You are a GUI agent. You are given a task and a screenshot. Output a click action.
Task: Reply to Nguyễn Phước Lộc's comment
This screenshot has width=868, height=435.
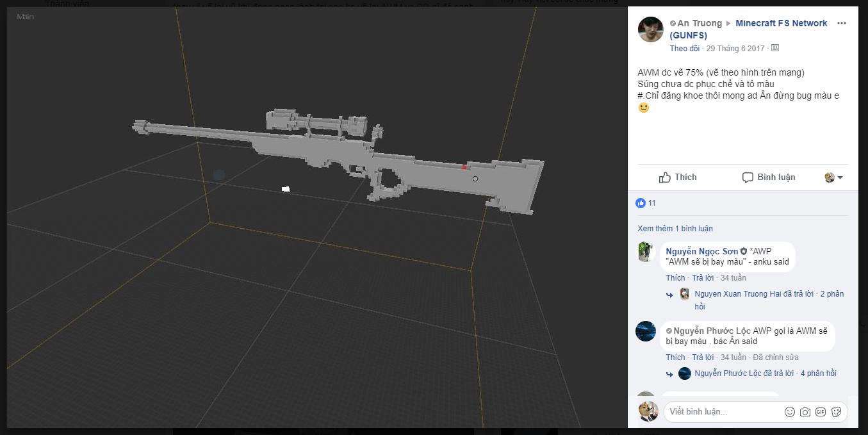pos(703,357)
